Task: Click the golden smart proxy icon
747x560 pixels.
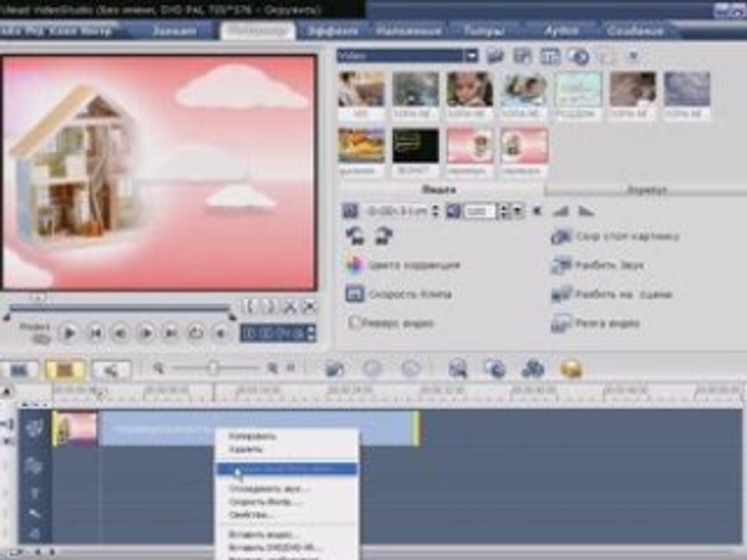Action: [571, 369]
